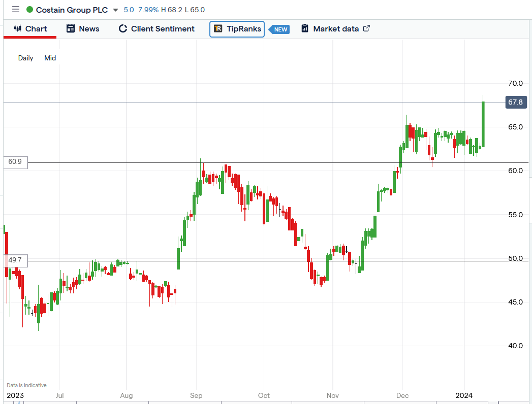Switch to the News tab
Viewport: 532px width, 404px height.
pos(83,29)
